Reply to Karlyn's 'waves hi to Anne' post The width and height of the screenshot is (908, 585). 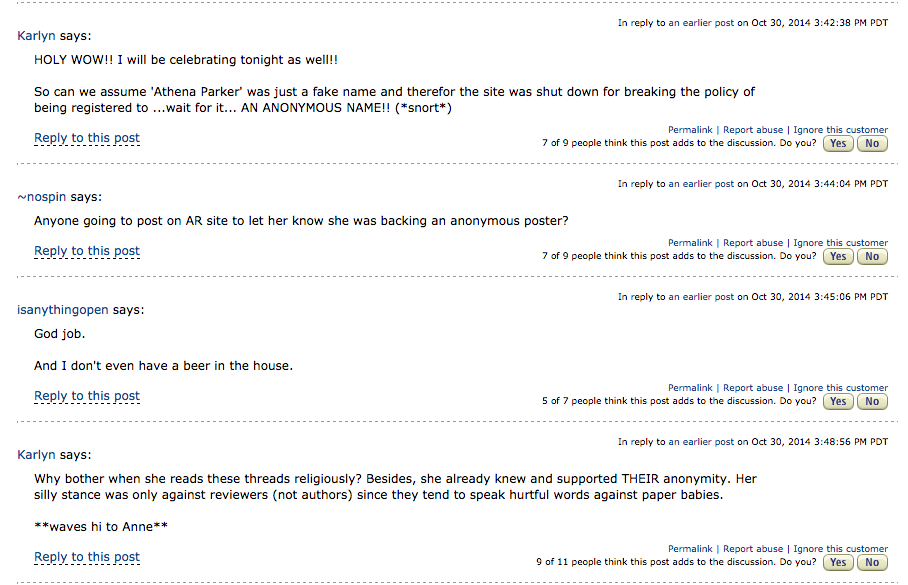pos(87,557)
